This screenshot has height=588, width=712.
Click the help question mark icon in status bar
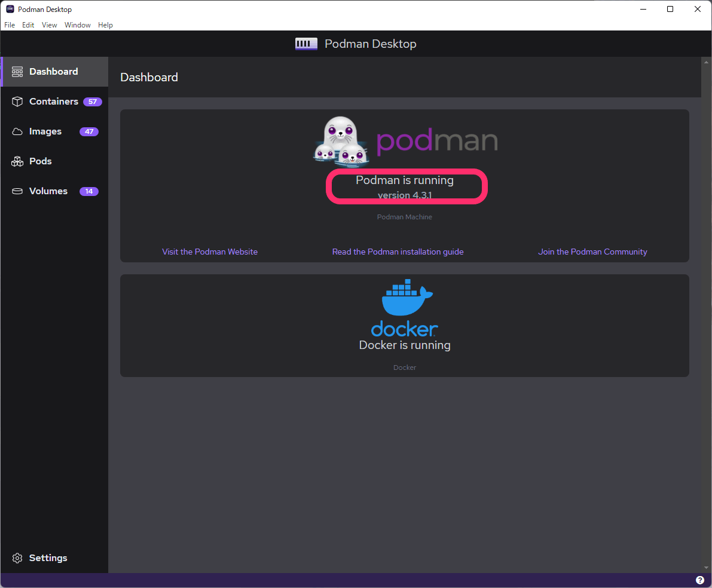[x=699, y=580]
